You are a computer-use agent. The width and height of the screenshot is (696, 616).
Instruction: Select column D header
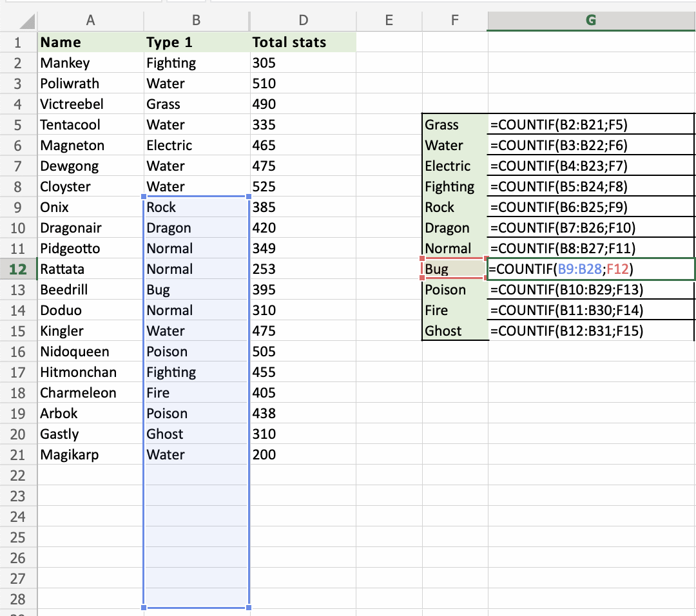click(x=303, y=21)
